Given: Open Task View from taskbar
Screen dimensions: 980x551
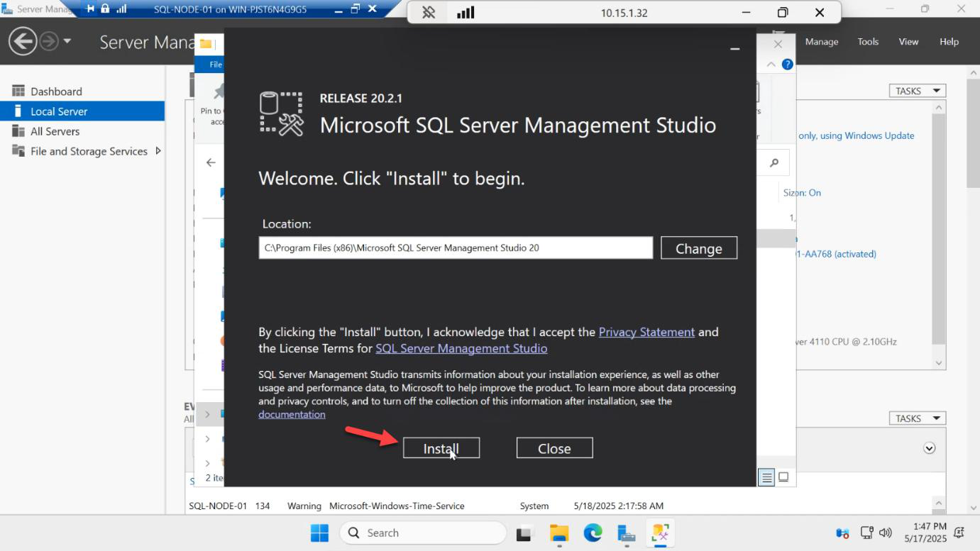Looking at the screenshot, I should pyautogui.click(x=525, y=533).
